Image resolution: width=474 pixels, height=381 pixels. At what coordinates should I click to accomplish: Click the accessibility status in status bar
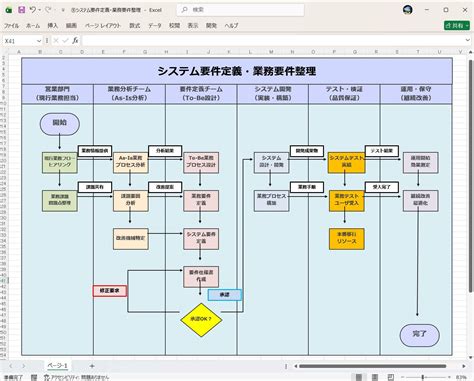pyautogui.click(x=77, y=377)
